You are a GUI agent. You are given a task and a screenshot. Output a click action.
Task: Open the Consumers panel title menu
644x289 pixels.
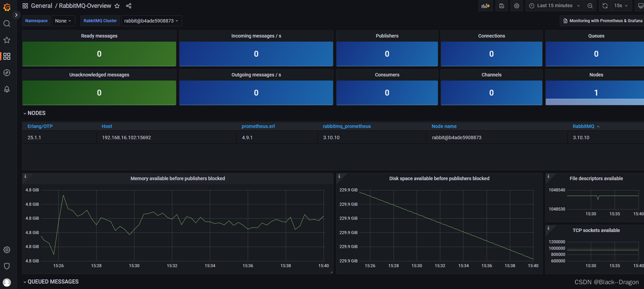[387, 75]
